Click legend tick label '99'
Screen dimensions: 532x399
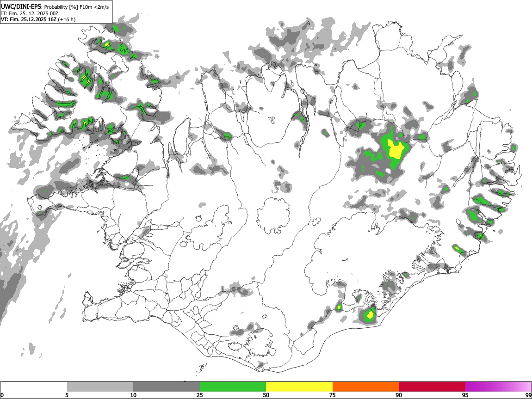click(x=528, y=395)
